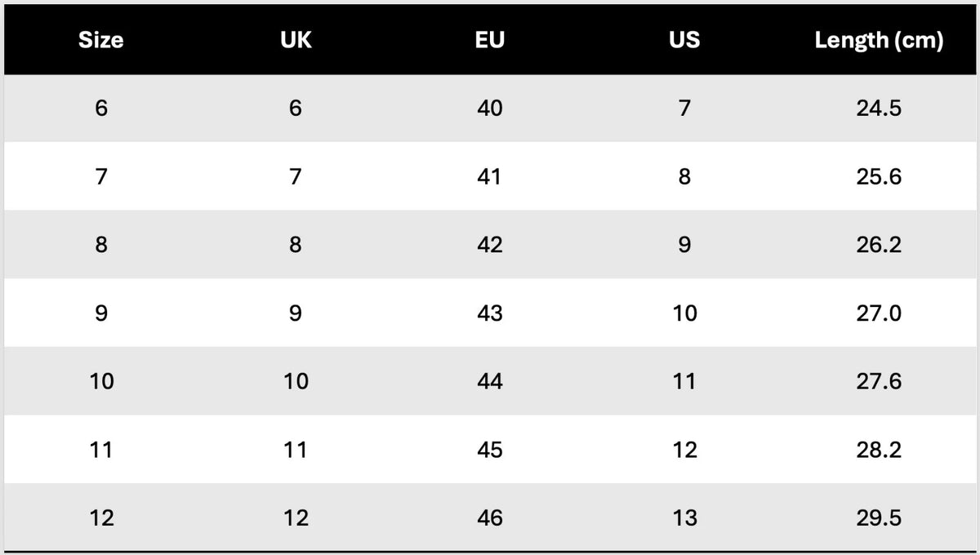This screenshot has height=555, width=980.
Task: Select the 28.2 length cell
Action: point(879,450)
